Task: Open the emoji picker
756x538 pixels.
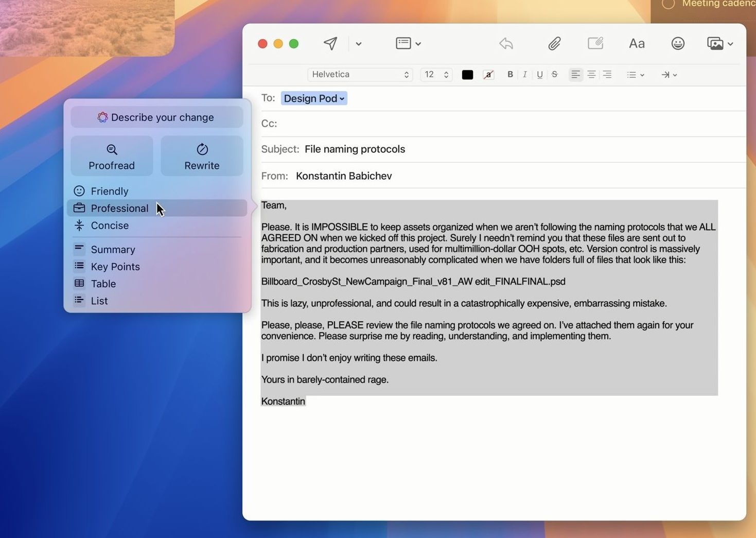Action: 678,43
